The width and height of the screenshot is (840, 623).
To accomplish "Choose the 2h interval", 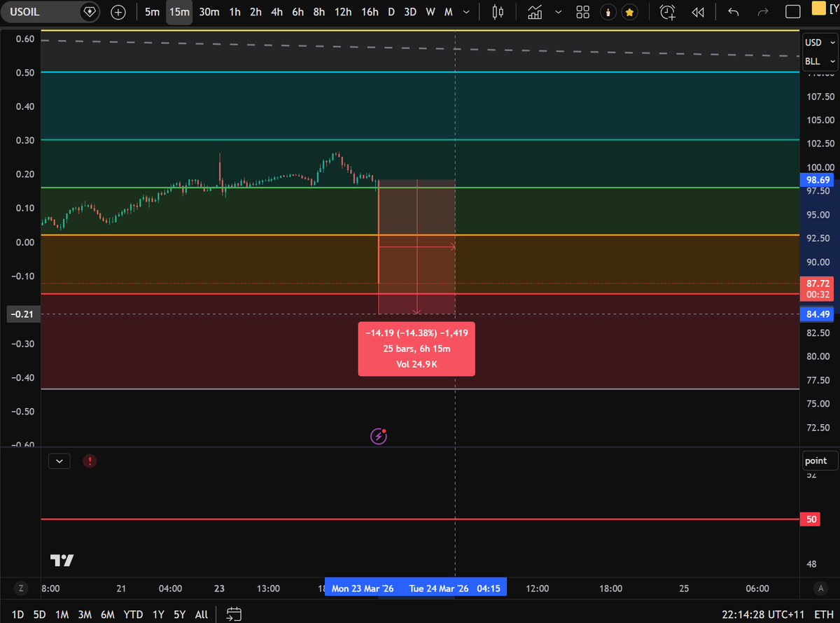I will tap(256, 12).
